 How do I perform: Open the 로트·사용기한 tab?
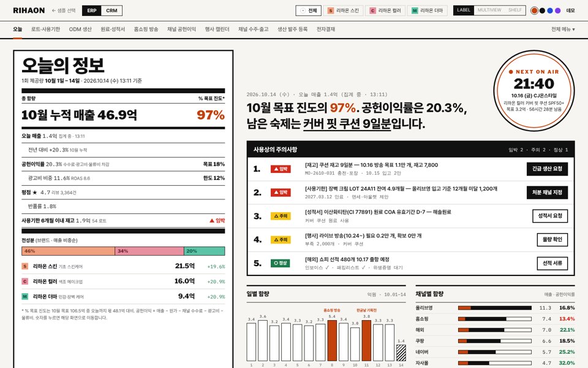coord(45,29)
